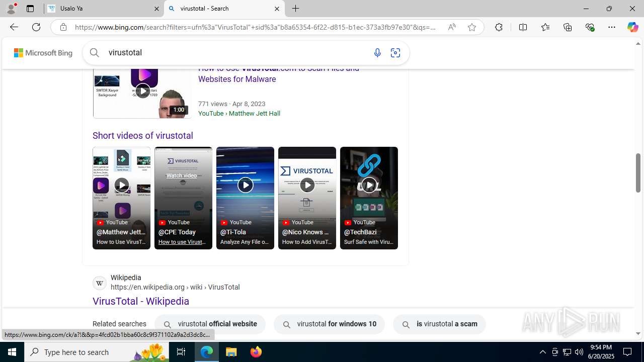Switch to the Edge window on taskbar
644x362 pixels.
(x=207, y=352)
